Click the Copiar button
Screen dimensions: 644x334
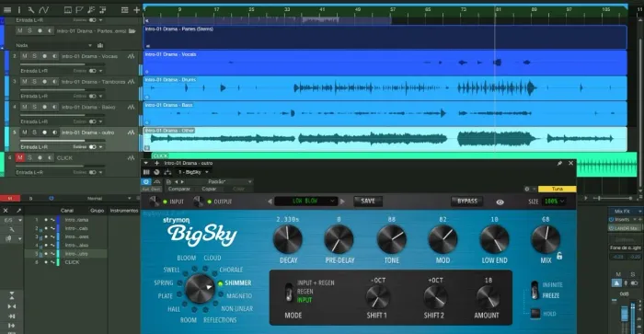point(209,189)
